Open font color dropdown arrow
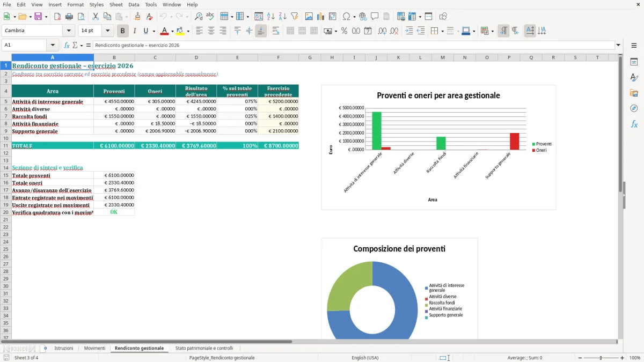Image resolution: width=644 pixels, height=362 pixels. [172, 31]
